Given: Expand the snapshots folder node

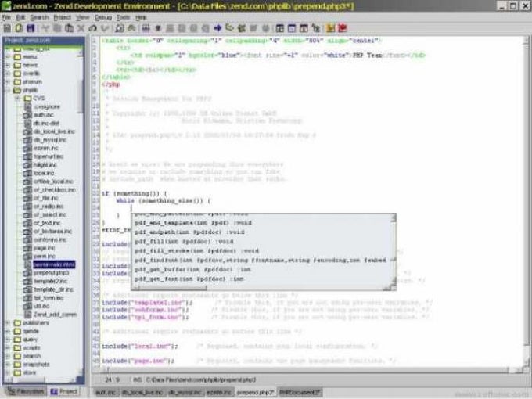Looking at the screenshot, I should tap(8, 365).
